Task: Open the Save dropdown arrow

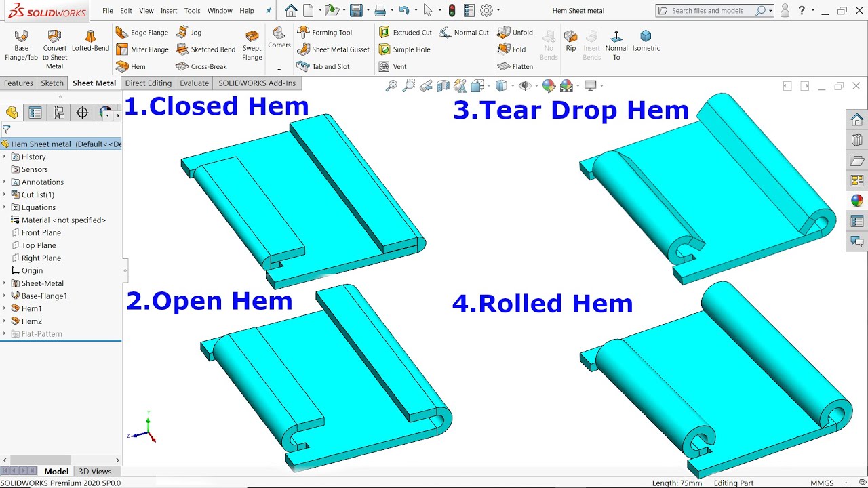Action: click(367, 11)
